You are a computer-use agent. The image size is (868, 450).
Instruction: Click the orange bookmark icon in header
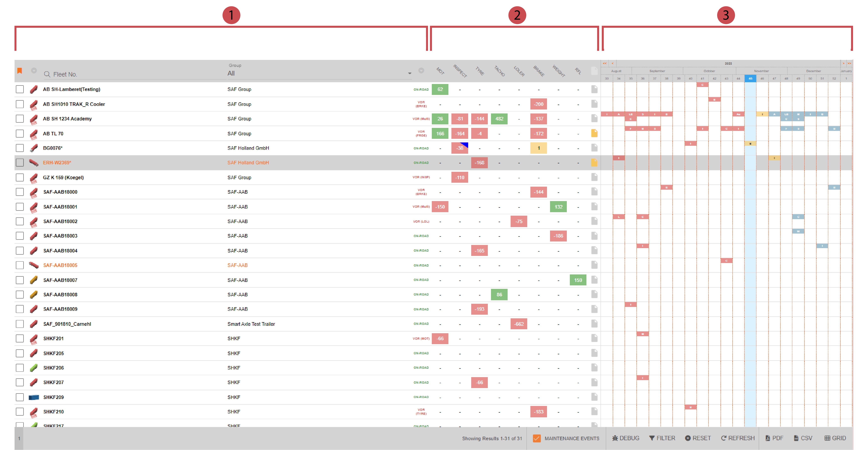tap(19, 71)
